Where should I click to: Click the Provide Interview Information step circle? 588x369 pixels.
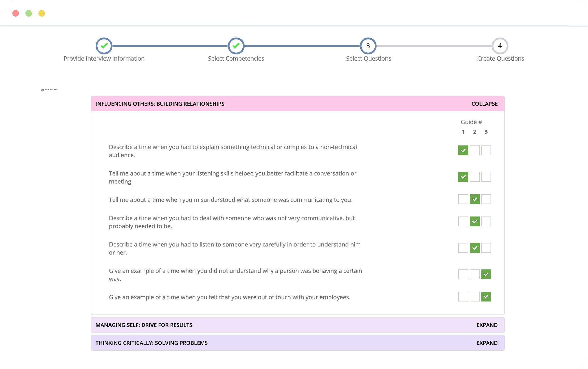(x=104, y=46)
